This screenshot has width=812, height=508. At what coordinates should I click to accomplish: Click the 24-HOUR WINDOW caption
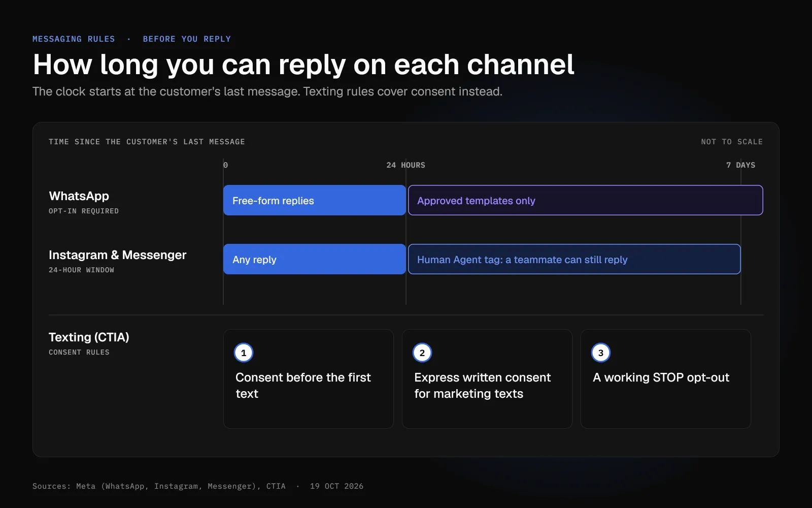point(81,270)
